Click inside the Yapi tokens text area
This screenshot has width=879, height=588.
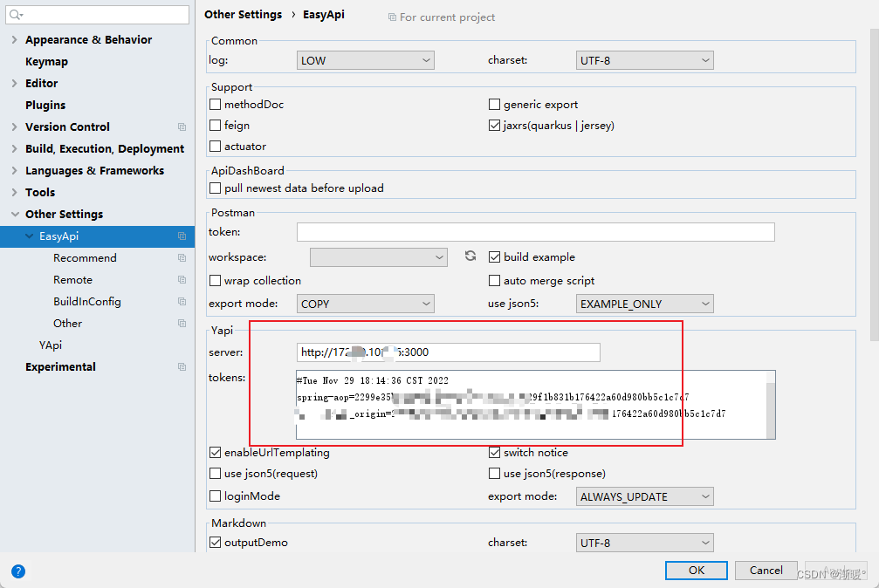pyautogui.click(x=532, y=405)
